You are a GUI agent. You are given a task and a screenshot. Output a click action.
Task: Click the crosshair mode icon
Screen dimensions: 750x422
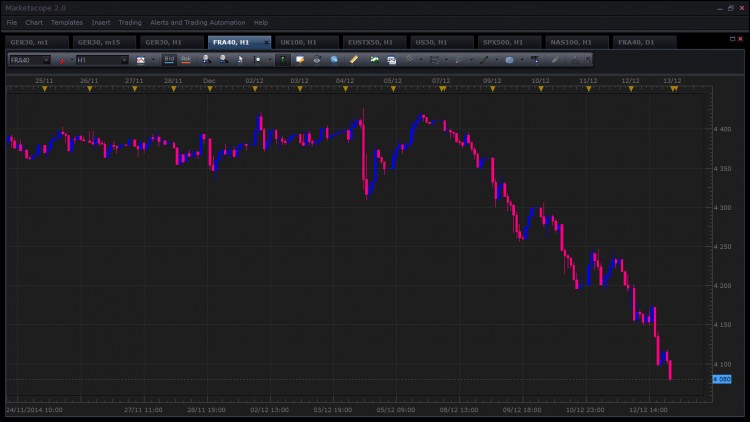coord(257,60)
